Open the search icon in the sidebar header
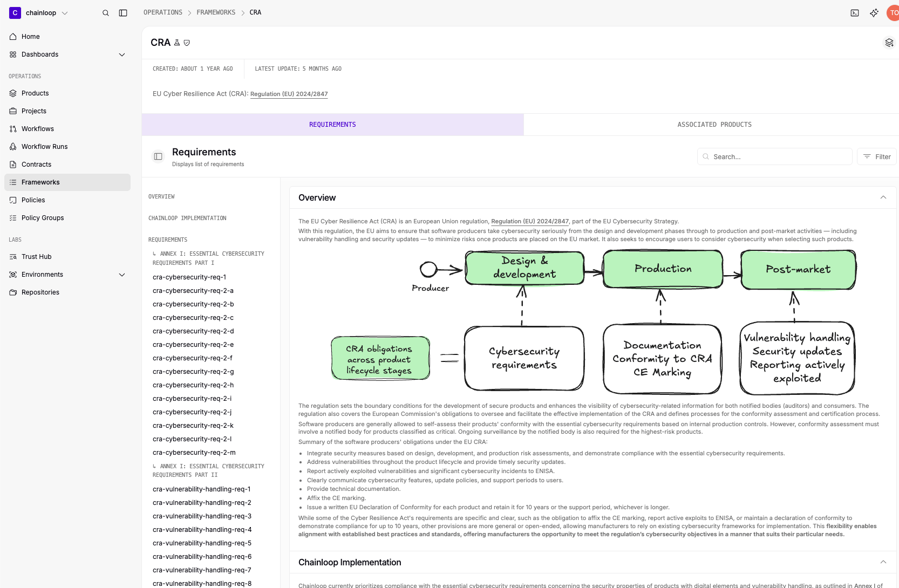899x588 pixels. pos(106,13)
